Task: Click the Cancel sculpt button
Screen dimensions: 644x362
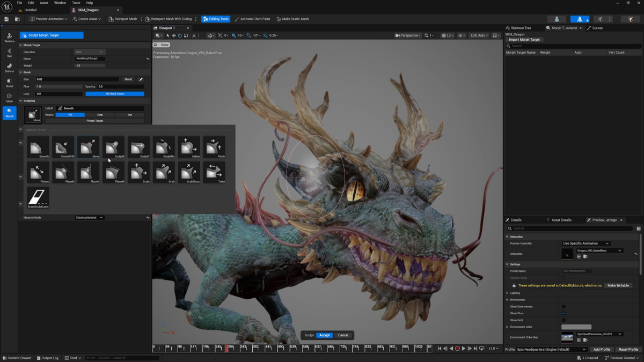Action: click(343, 335)
